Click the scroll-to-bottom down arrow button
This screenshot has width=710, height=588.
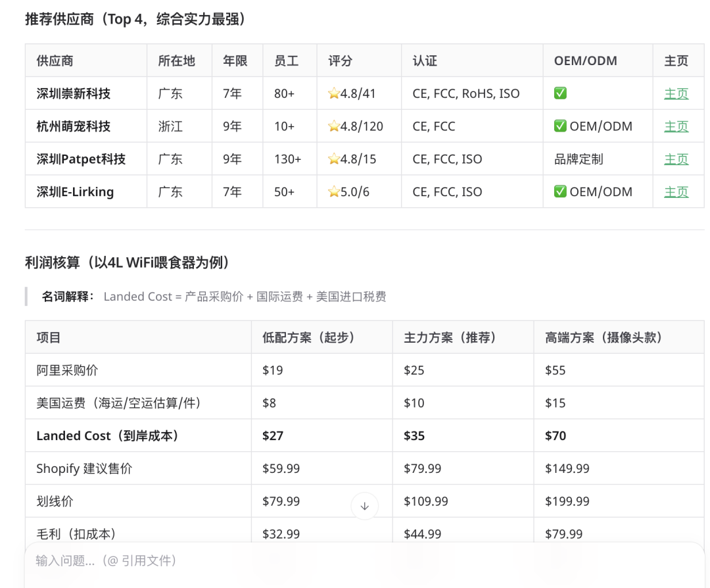tap(365, 506)
